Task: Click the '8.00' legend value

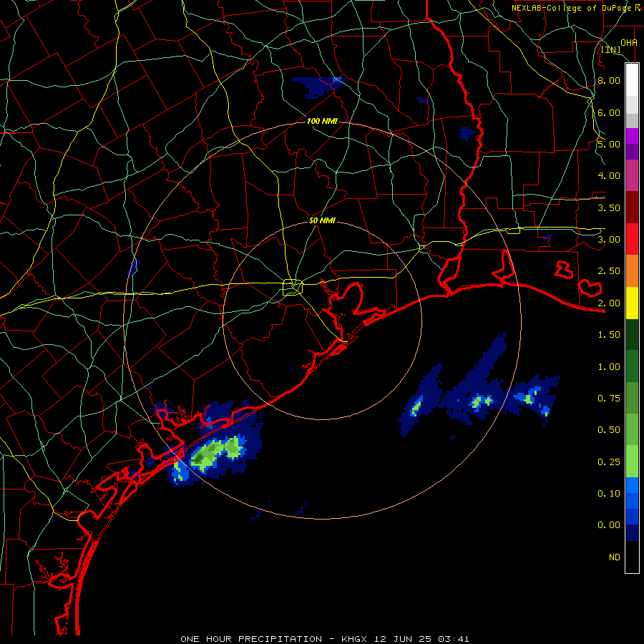Action: [609, 80]
